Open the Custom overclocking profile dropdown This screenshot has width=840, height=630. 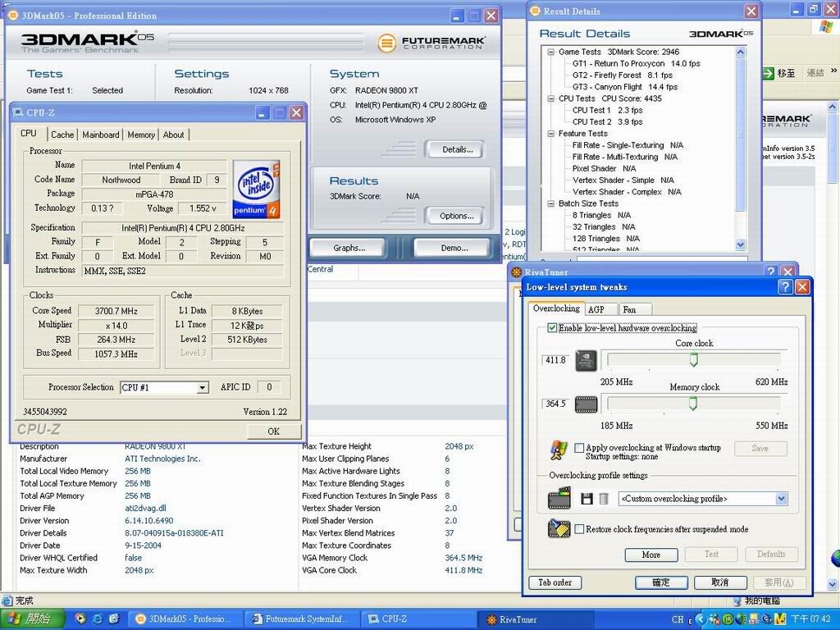(x=780, y=499)
